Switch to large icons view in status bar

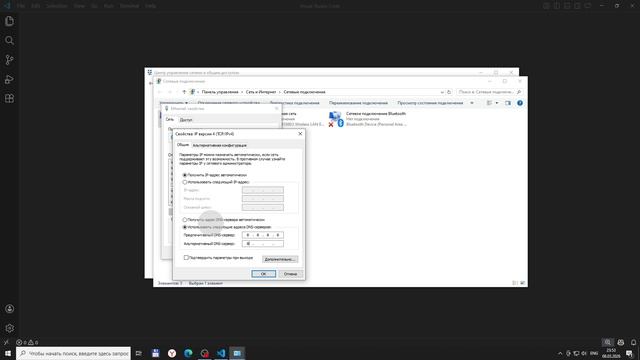click(x=522, y=283)
